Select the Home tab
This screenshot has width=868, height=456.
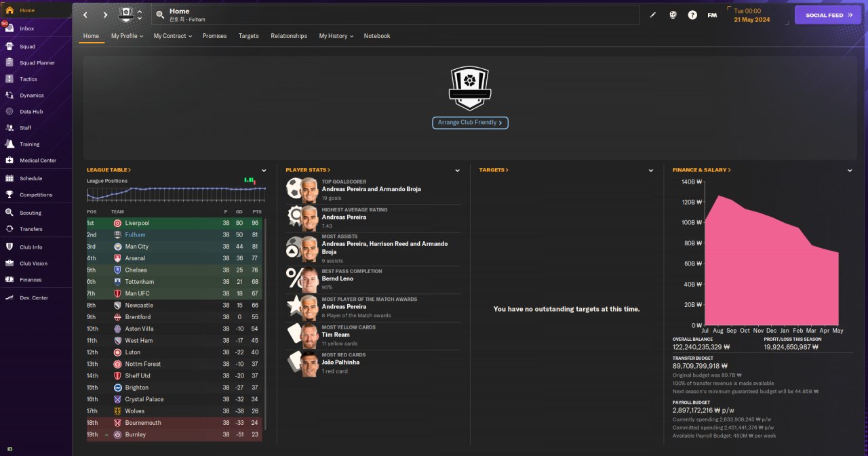[x=91, y=36]
